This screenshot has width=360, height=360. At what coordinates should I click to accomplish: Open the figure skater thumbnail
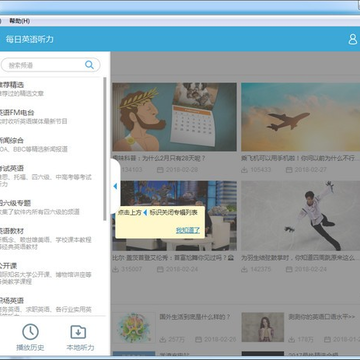pos(301,216)
